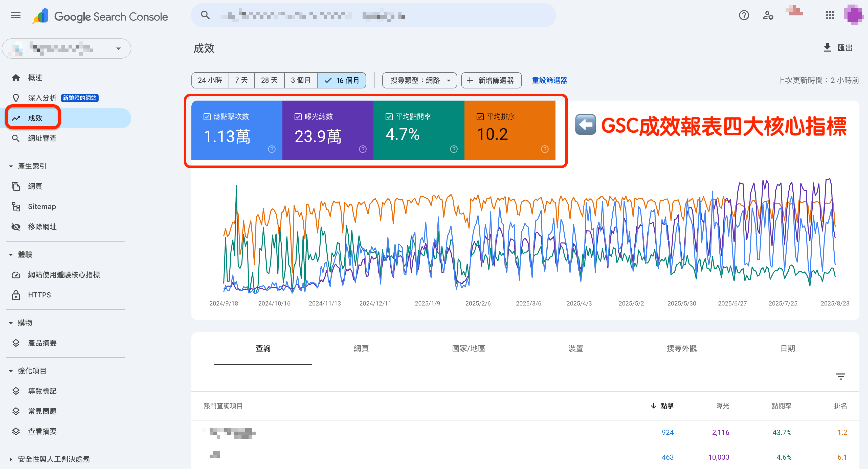Open the help question mark icon
Viewport: 868px width, 469px height.
pos(744,15)
